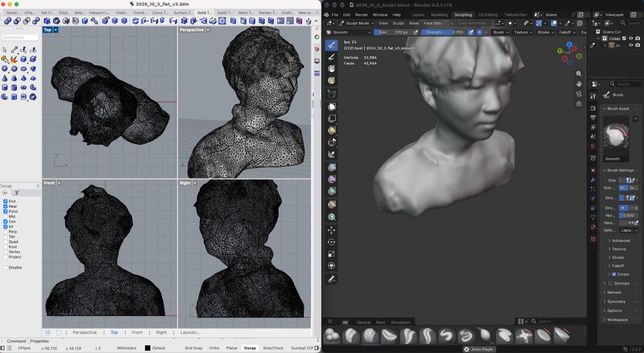Open Blender's File menu
644x353 pixels.
(335, 15)
